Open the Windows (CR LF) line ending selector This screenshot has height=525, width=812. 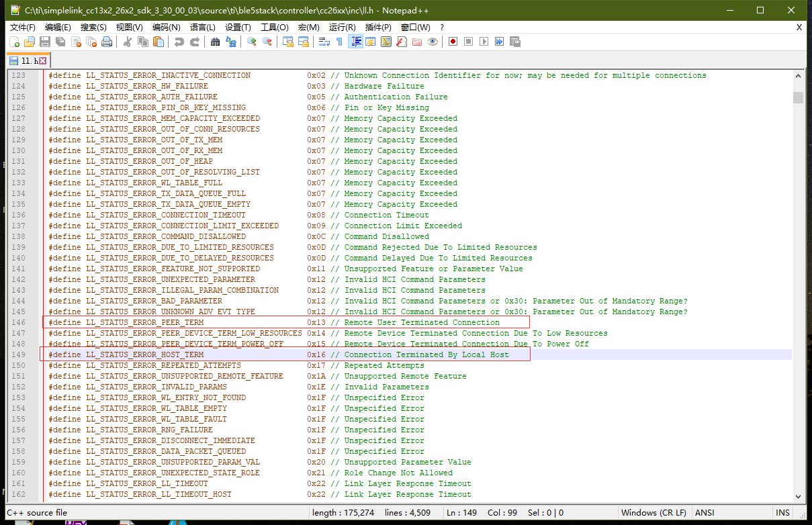tap(653, 513)
